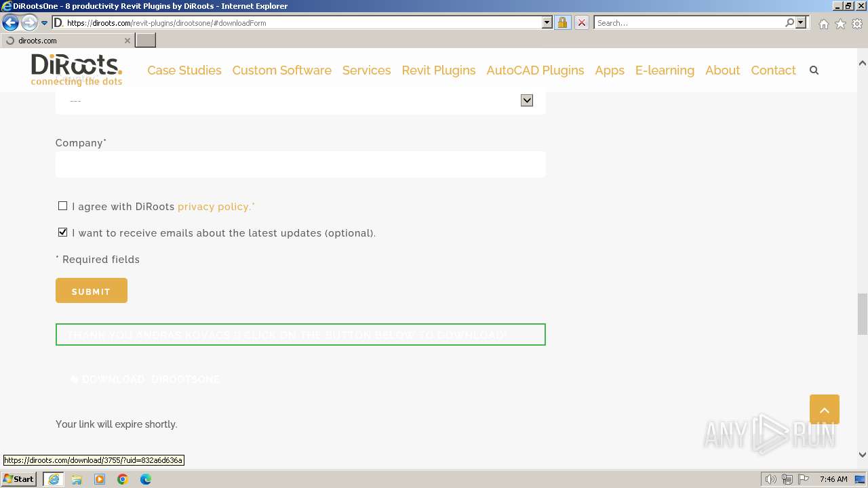The image size is (868, 488).
Task: Click Internet Explorer taskbar icon
Action: click(53, 479)
